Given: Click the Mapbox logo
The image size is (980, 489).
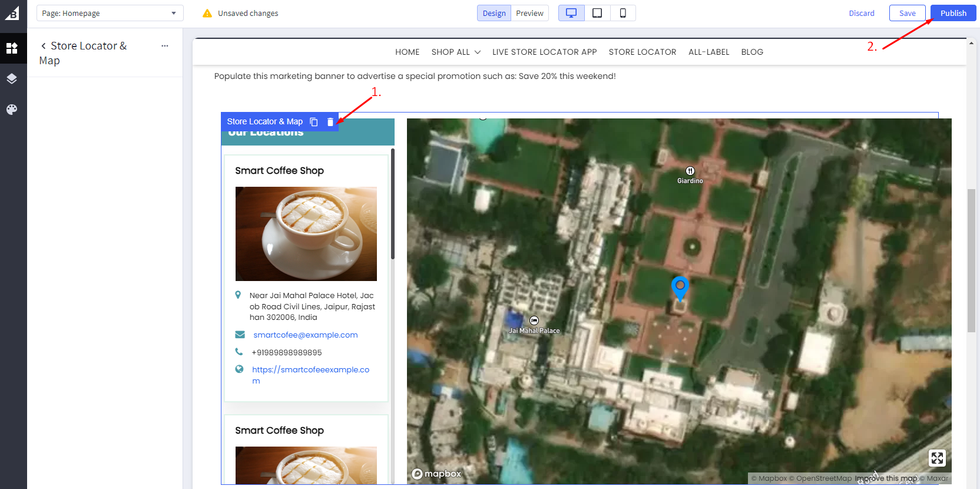Looking at the screenshot, I should (436, 474).
